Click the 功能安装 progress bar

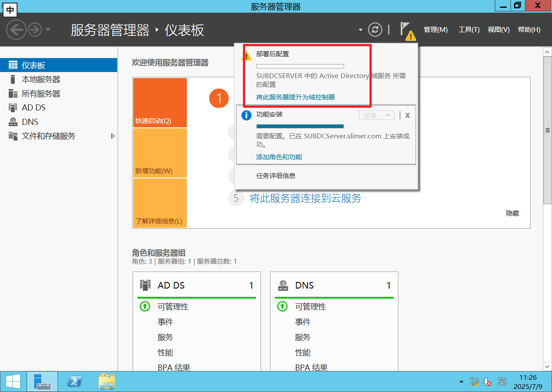(x=300, y=126)
